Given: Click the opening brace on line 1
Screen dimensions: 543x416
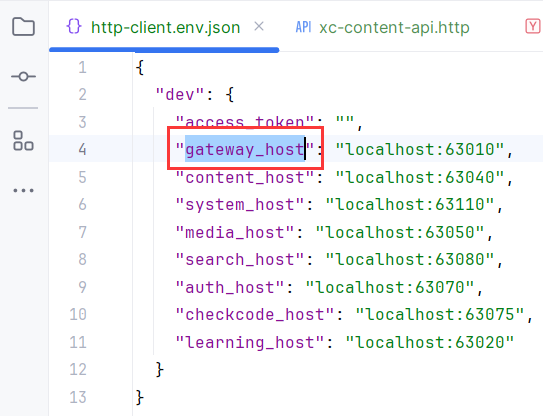Looking at the screenshot, I should coord(140,67).
